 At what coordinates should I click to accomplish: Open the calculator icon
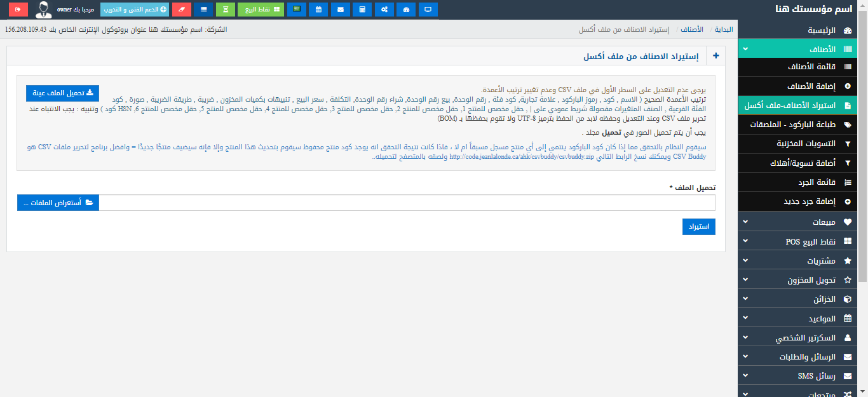[x=362, y=10]
